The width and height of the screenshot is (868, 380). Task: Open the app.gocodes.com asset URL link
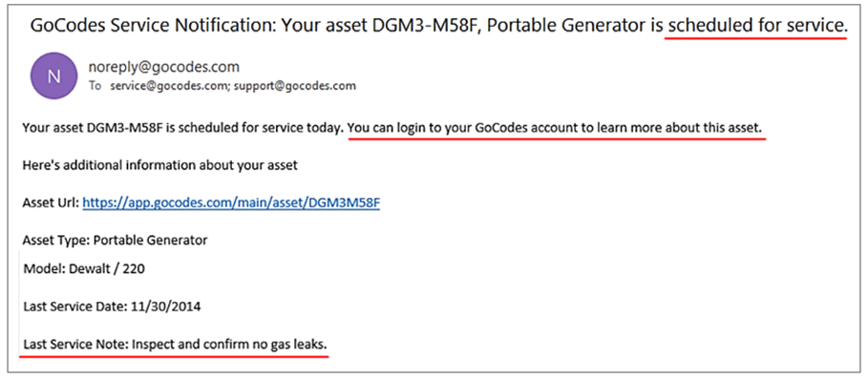tap(231, 203)
